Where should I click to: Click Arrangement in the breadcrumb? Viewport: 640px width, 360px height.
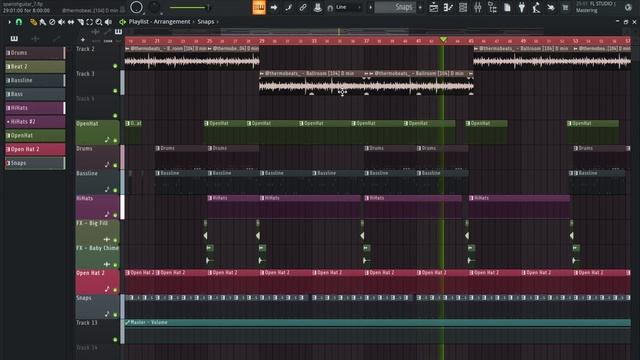click(x=172, y=22)
